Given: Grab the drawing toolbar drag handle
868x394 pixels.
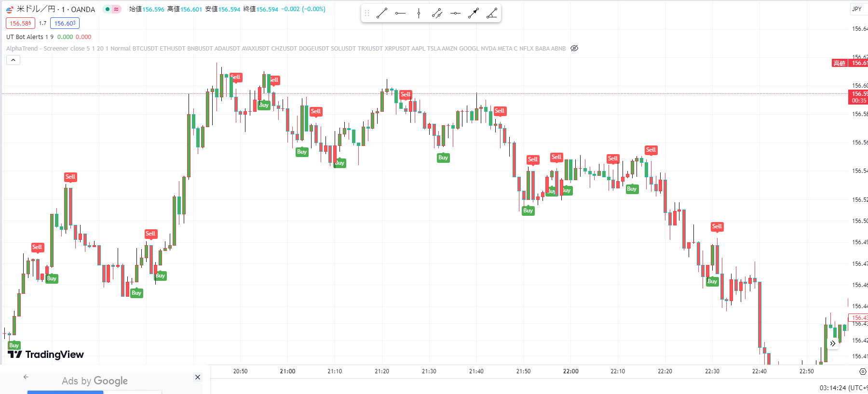Looking at the screenshot, I should (367, 13).
